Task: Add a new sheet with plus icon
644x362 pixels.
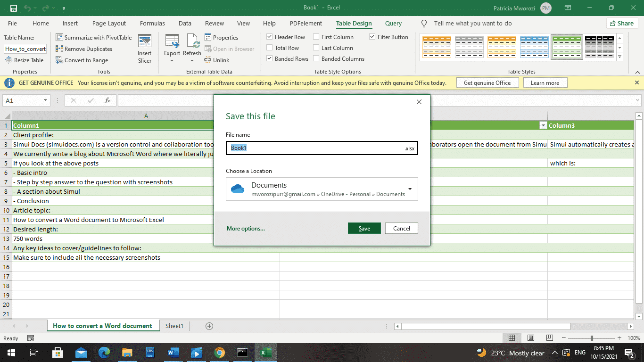Action: point(209,326)
